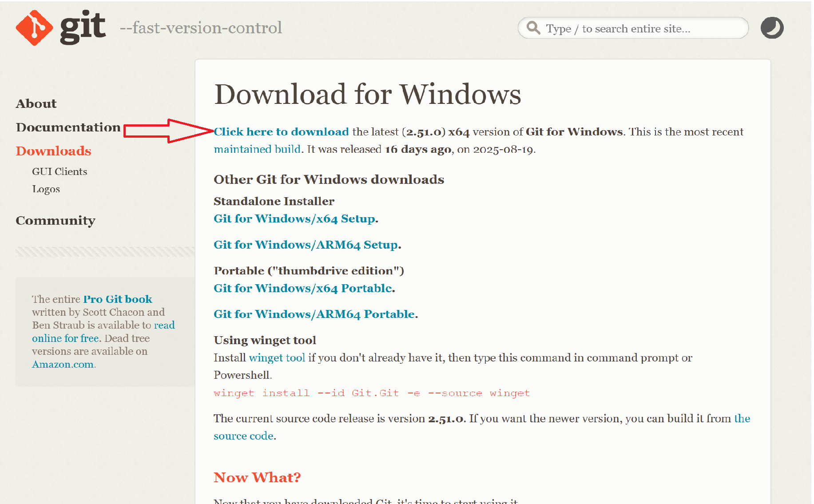Click the 'Portable ("thumbdrive edition")' heading

[x=309, y=271]
